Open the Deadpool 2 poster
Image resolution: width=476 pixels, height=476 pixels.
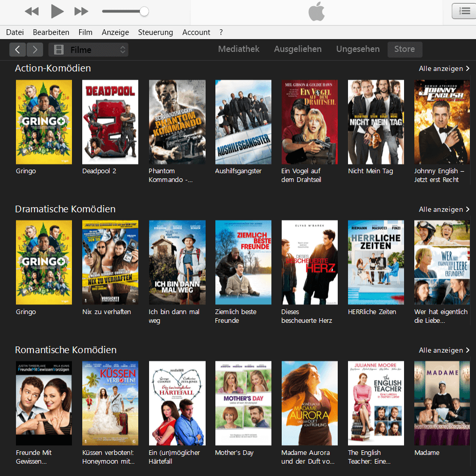[110, 122]
